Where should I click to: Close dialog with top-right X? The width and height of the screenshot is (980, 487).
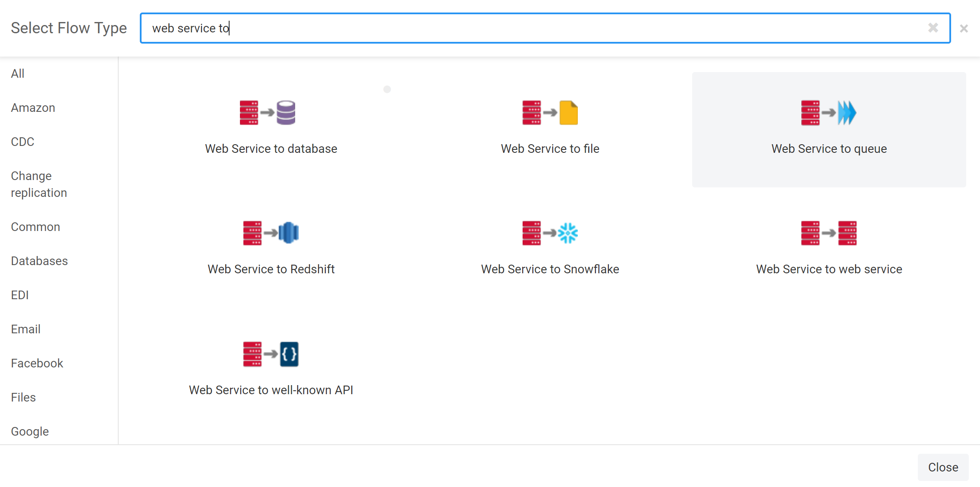click(964, 28)
